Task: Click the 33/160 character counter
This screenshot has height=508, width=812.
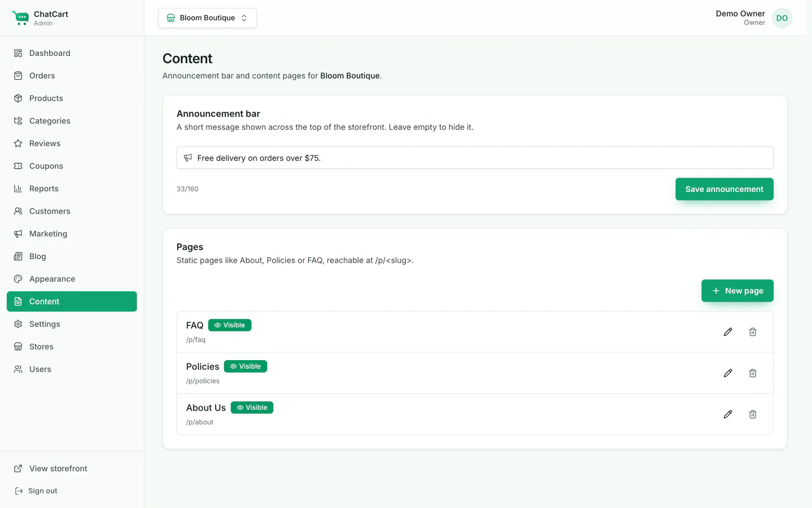Action: tap(187, 189)
